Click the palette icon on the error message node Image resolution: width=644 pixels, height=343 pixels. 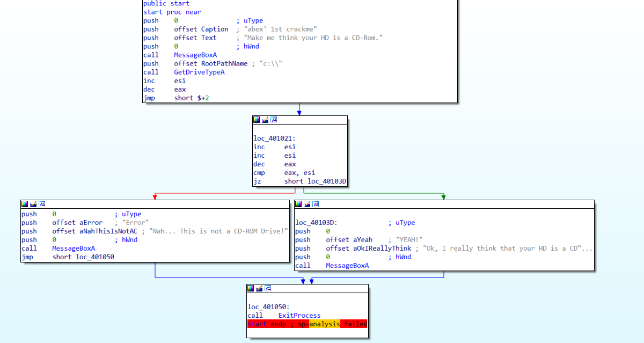point(24,204)
